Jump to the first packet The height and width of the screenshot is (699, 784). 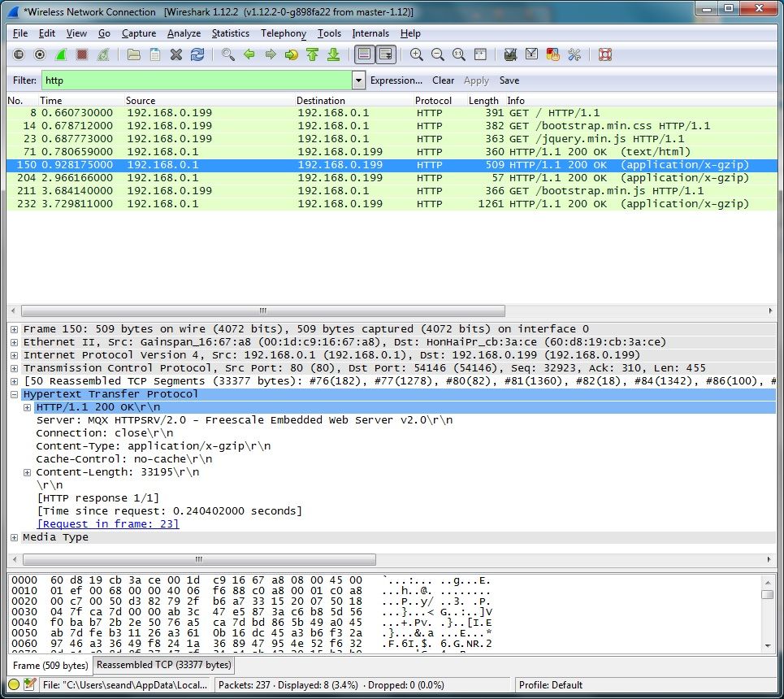313,54
